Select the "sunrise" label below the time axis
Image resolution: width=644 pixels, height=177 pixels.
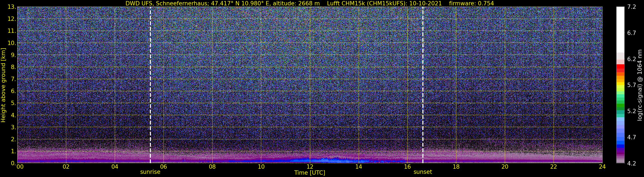tap(150, 172)
